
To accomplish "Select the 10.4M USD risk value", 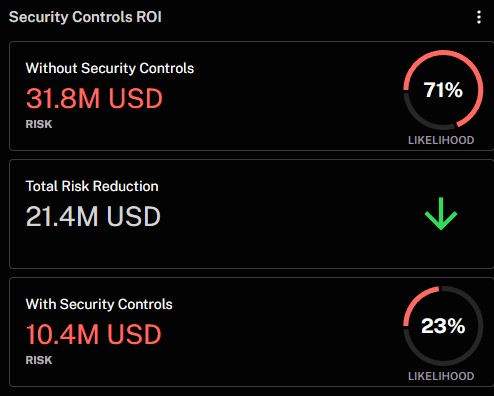I will pyautogui.click(x=94, y=334).
